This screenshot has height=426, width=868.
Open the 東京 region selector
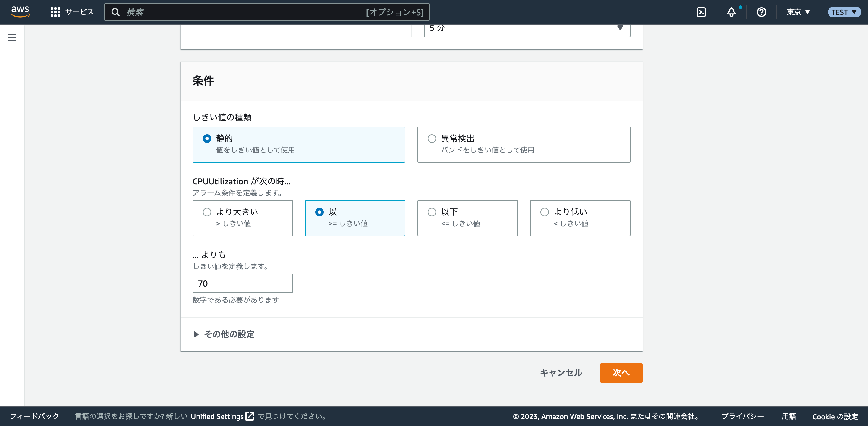point(797,12)
